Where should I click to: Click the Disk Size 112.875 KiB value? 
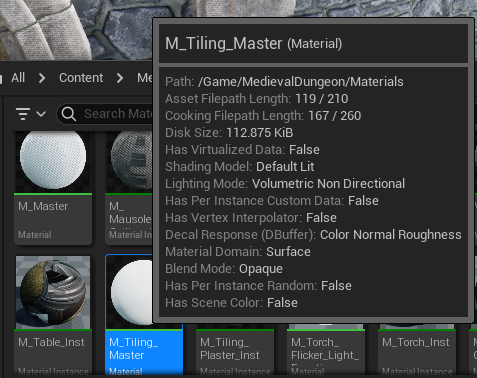[x=260, y=133]
